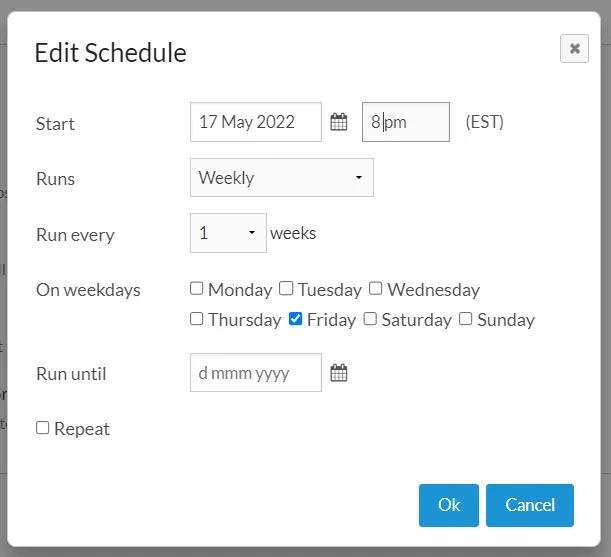Viewport: 611px width, 557px height.
Task: Check the Saturday checkbox
Action: [370, 318]
